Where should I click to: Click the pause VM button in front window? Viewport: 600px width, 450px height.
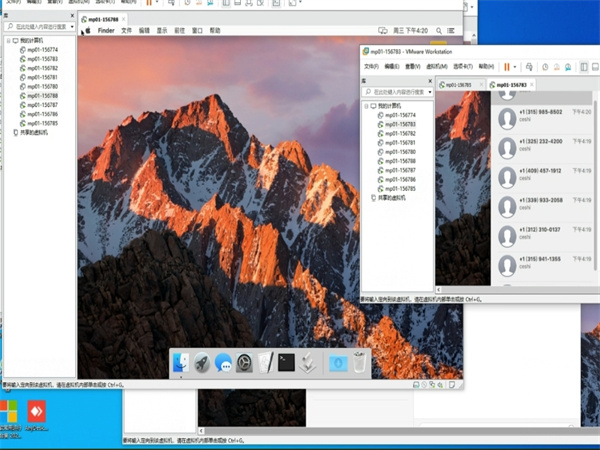(505, 66)
